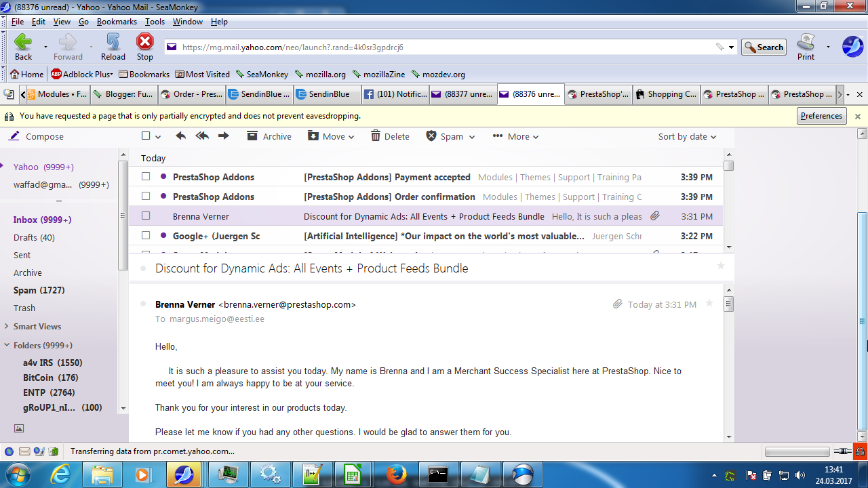Open the File menu

[x=17, y=22]
